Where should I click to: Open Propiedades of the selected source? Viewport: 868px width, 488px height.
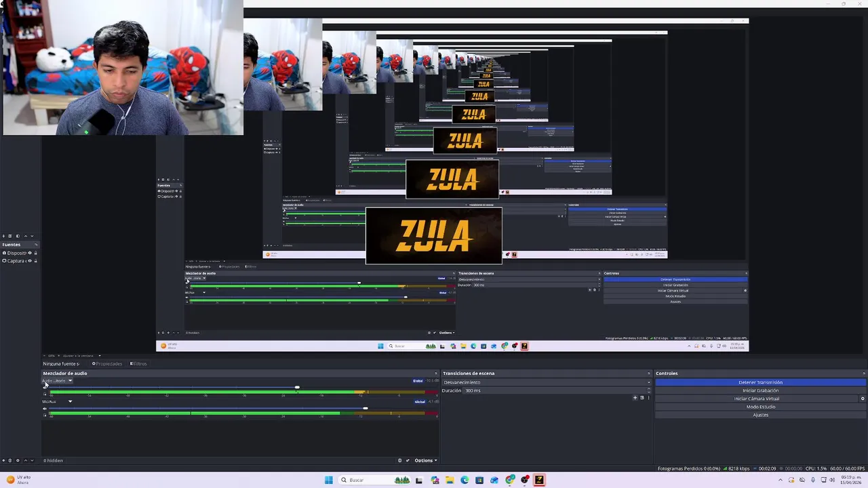coord(107,364)
